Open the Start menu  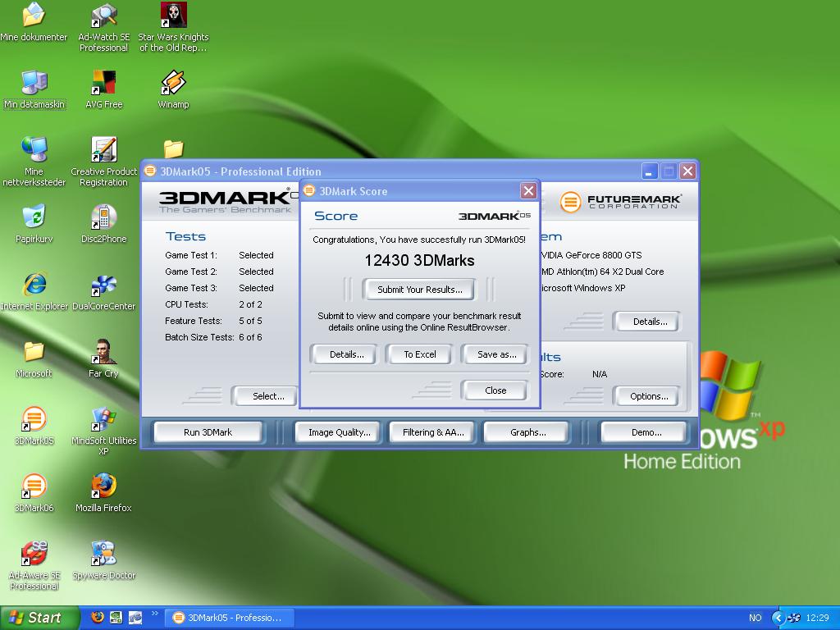coord(39,618)
